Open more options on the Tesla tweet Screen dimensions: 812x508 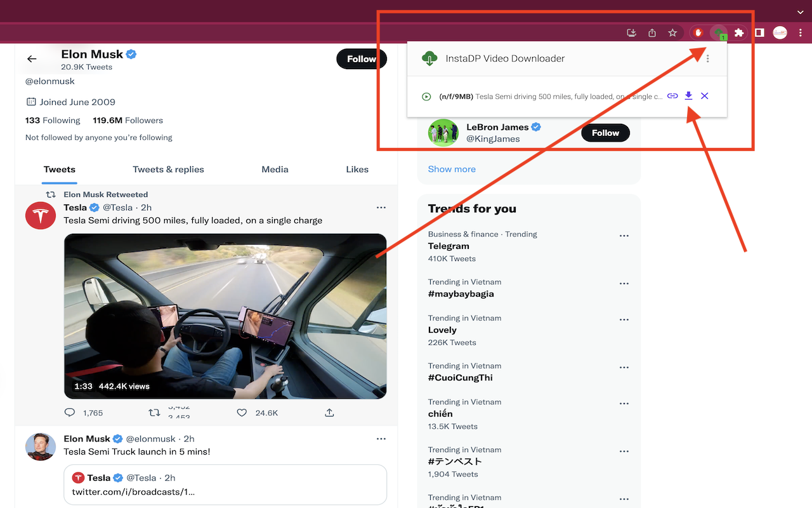point(381,208)
